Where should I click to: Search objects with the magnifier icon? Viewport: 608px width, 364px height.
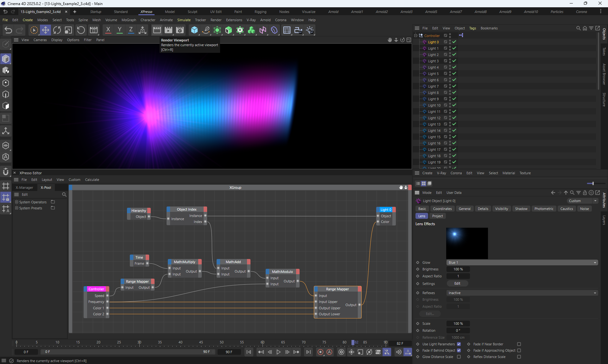pyautogui.click(x=578, y=28)
